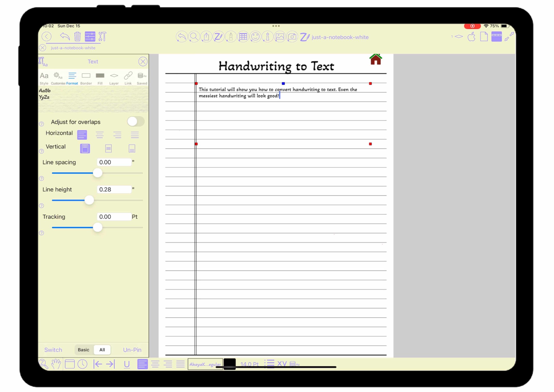Click the underline text icon

(x=127, y=364)
